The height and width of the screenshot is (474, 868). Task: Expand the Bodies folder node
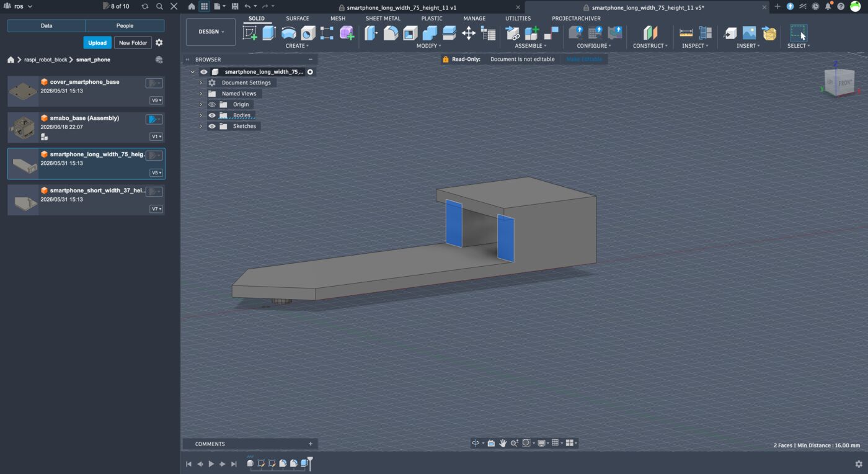[x=201, y=115]
